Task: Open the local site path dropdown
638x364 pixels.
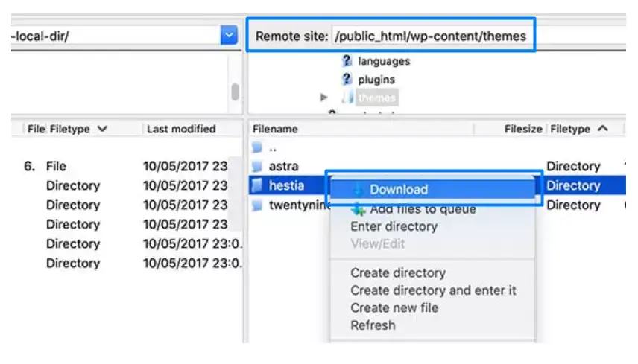Action: 229,35
